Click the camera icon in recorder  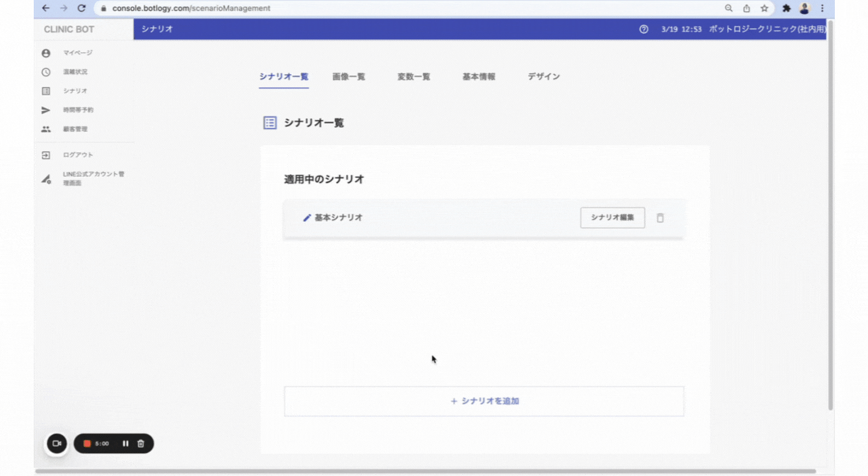coord(57,443)
